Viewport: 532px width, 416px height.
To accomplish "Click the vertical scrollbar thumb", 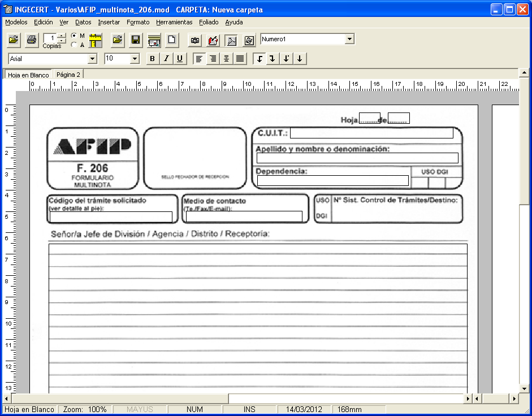I will pos(524,141).
